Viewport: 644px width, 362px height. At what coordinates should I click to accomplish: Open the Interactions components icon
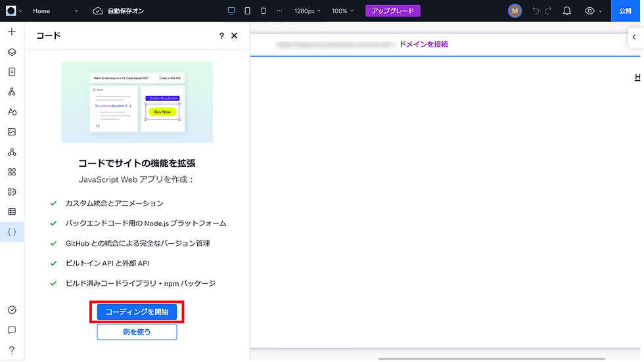pyautogui.click(x=12, y=192)
